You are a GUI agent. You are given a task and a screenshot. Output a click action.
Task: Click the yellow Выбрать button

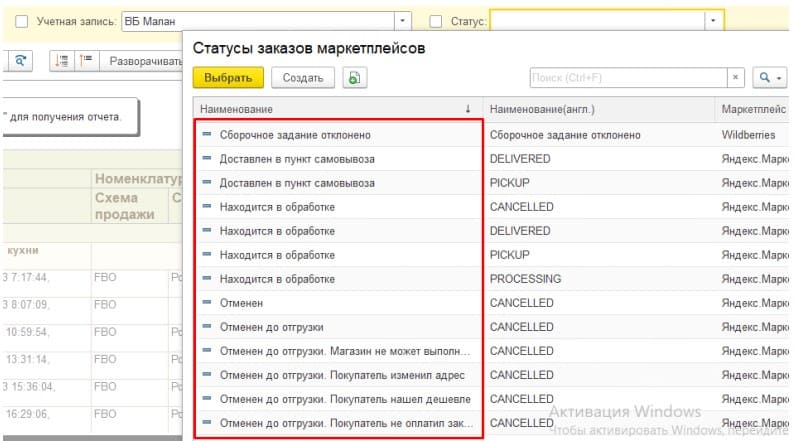228,78
